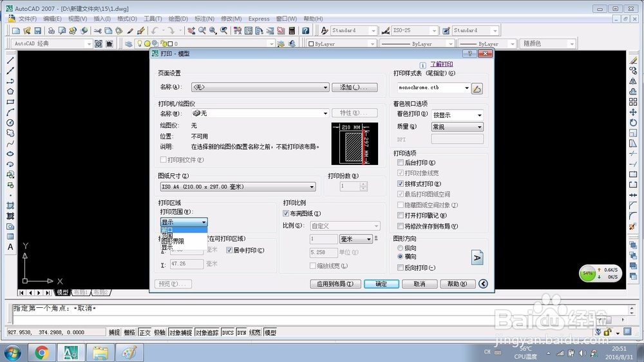Open Chrome from the Windows taskbar
644x362 pixels.
(41, 352)
